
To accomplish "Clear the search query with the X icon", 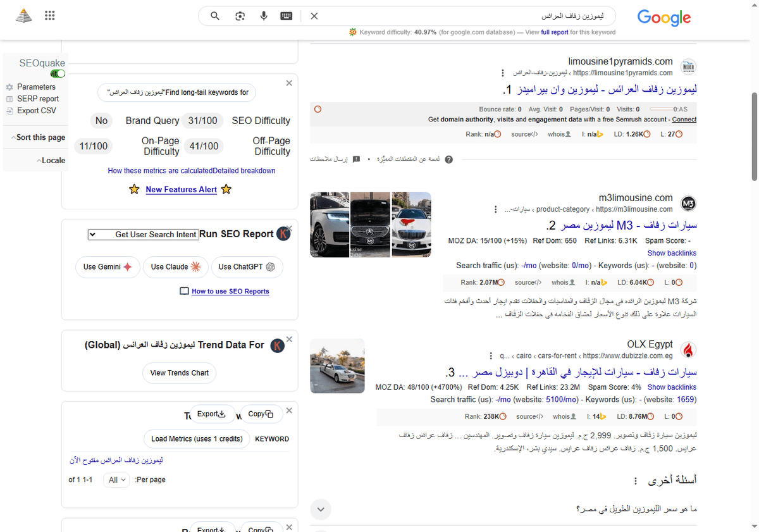I will coord(314,16).
